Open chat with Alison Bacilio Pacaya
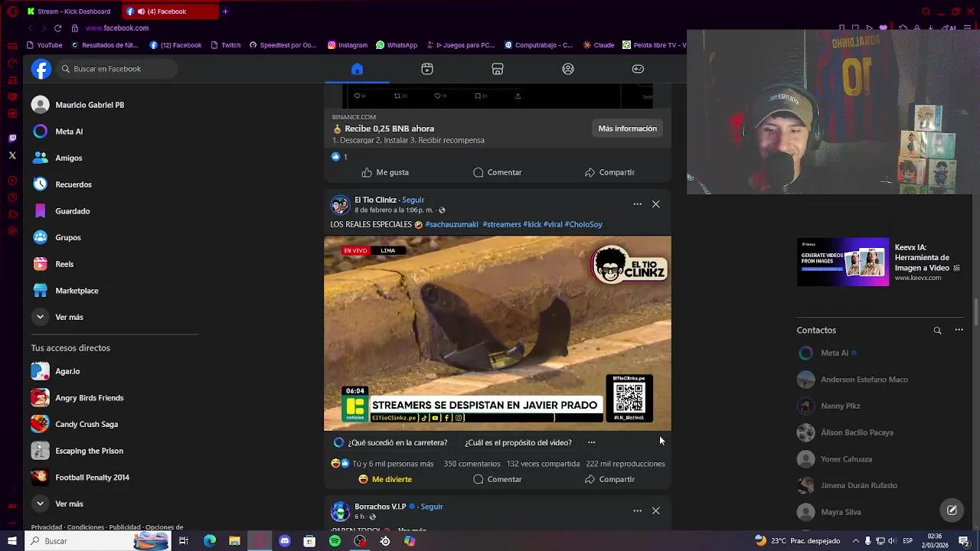980x551 pixels. (845, 432)
